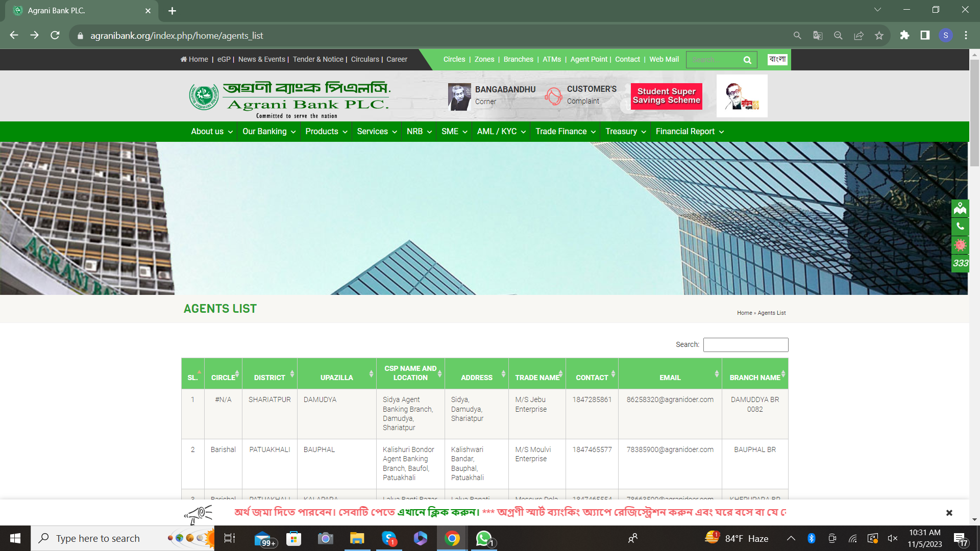Open a new browser tab
This screenshot has height=551, width=980.
click(172, 11)
